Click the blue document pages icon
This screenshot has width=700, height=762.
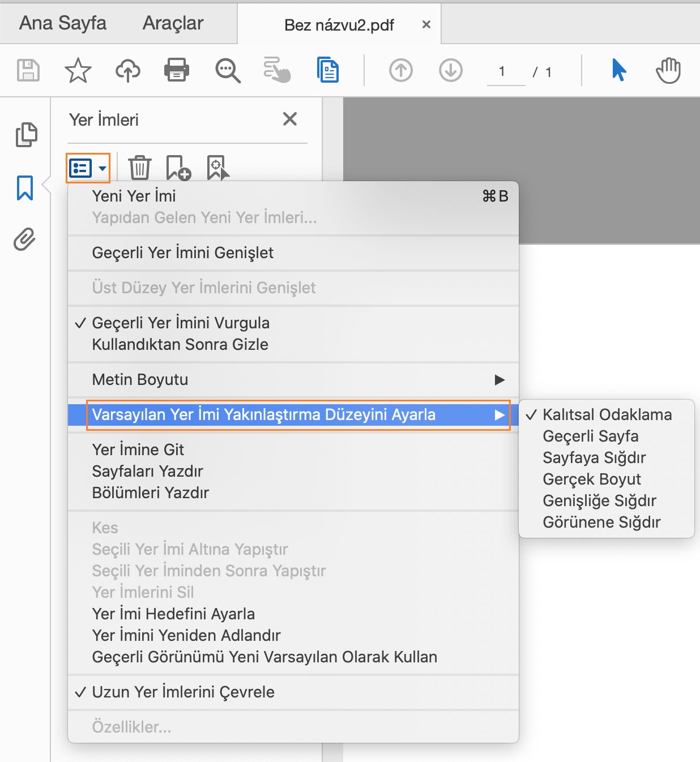tap(328, 70)
